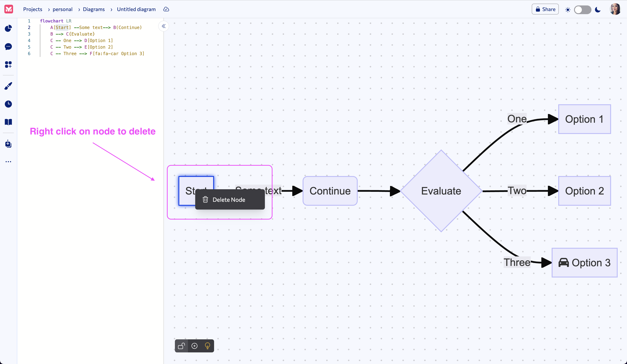Screen dimensions: 627x364
Task: Click the add node plus button
Action: point(194,346)
